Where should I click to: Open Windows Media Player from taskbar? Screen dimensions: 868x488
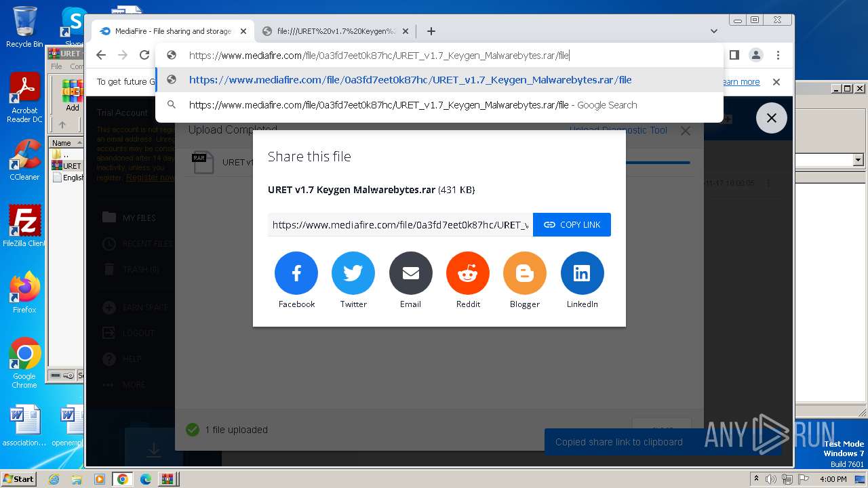point(100,479)
